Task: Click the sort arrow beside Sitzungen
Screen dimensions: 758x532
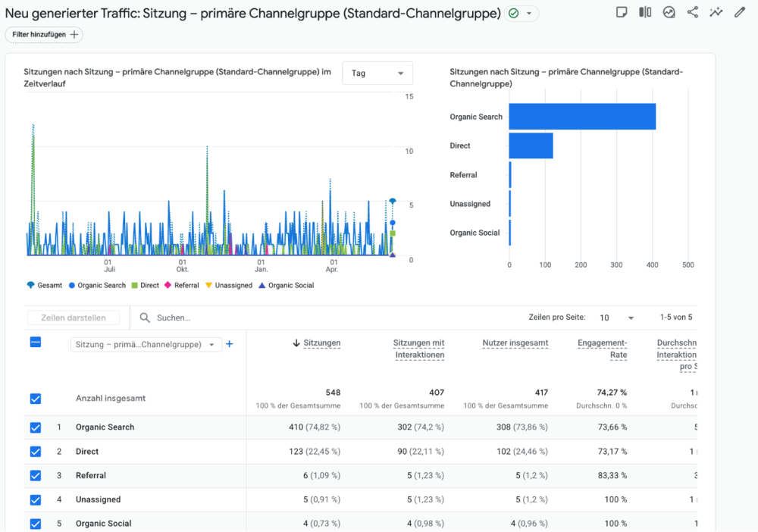Action: (x=296, y=343)
